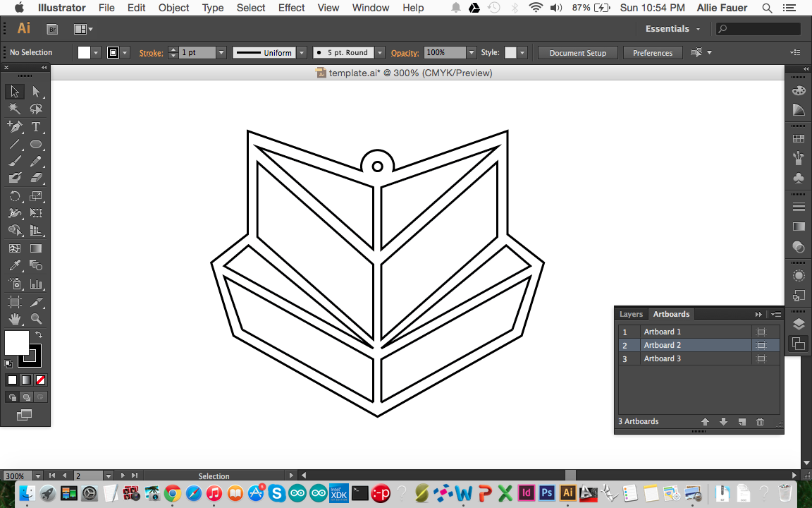Open the Opacity dropdown in the control bar
This screenshot has width=812, height=508.
(470, 52)
